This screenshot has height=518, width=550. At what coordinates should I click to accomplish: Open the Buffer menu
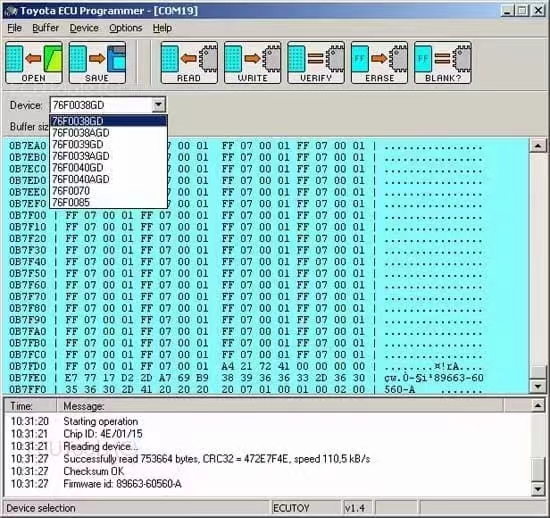[x=45, y=28]
